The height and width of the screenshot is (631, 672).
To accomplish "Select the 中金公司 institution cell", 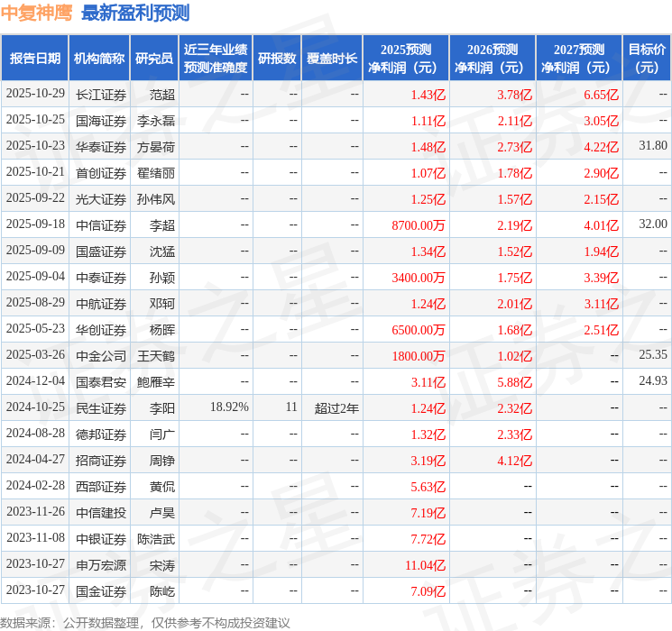I will pyautogui.click(x=101, y=356).
